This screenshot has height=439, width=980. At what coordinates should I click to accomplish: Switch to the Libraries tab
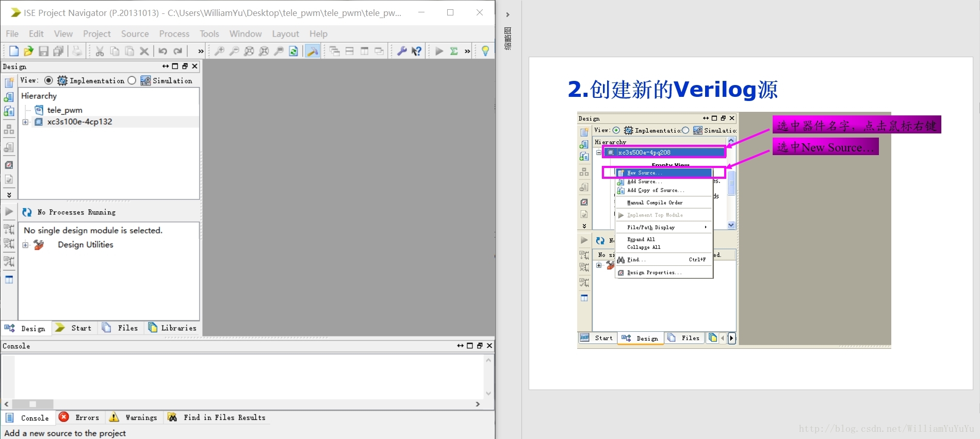tap(172, 328)
